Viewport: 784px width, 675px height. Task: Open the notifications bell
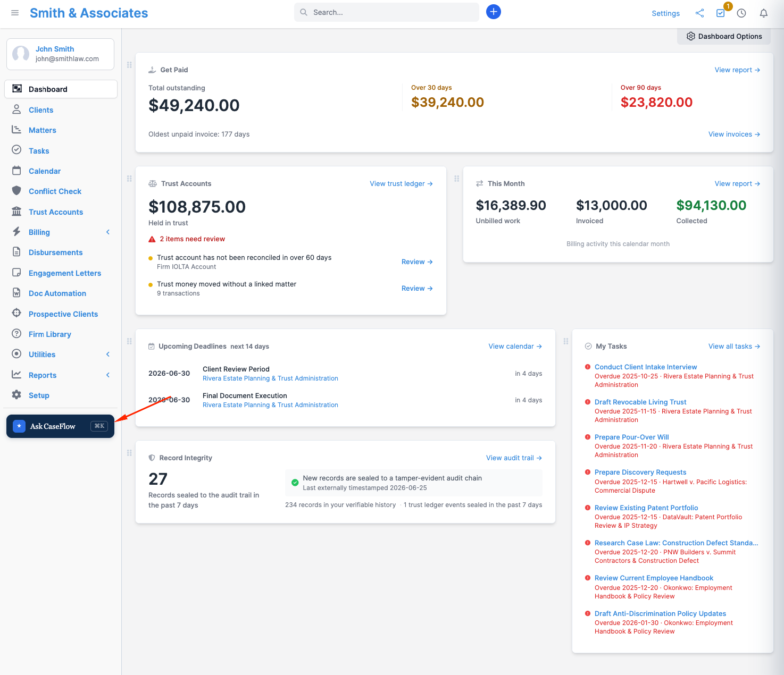click(x=764, y=13)
